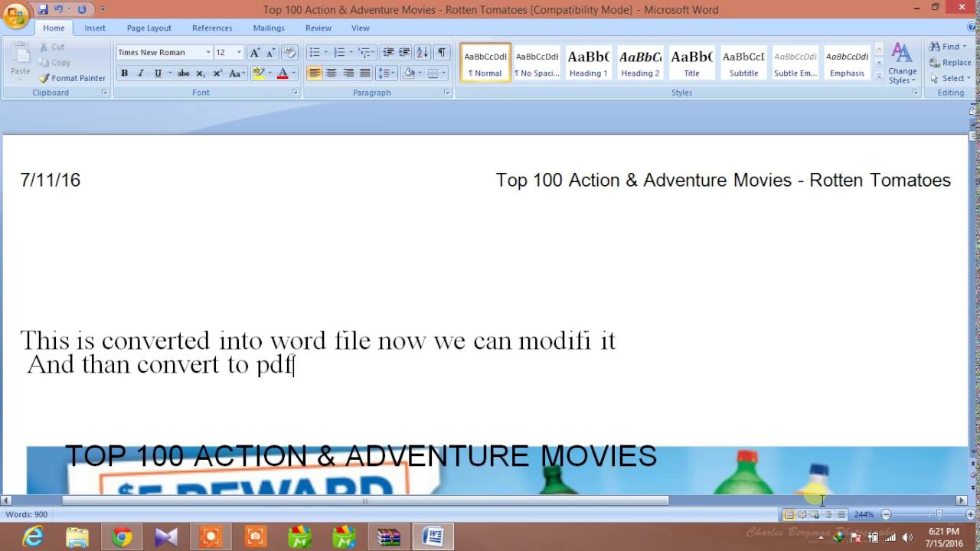Start a numbered list
This screenshot has height=551, width=980.
click(338, 52)
